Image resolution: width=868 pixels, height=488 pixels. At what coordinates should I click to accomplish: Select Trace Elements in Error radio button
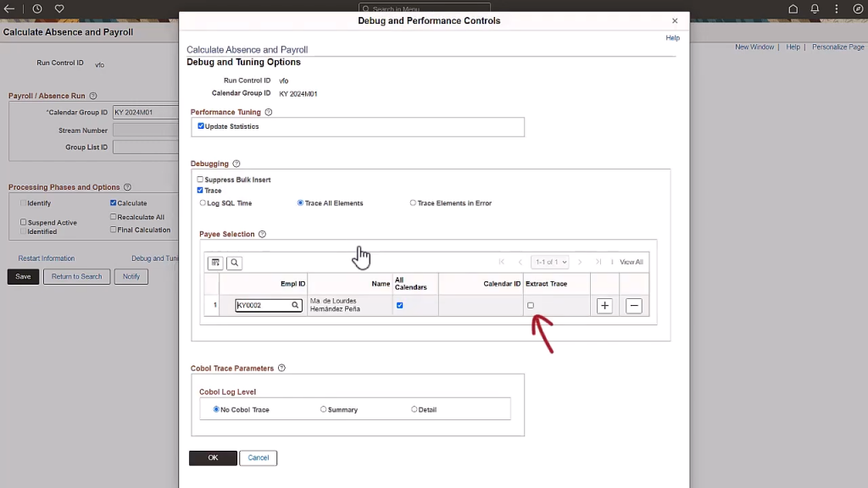(413, 203)
